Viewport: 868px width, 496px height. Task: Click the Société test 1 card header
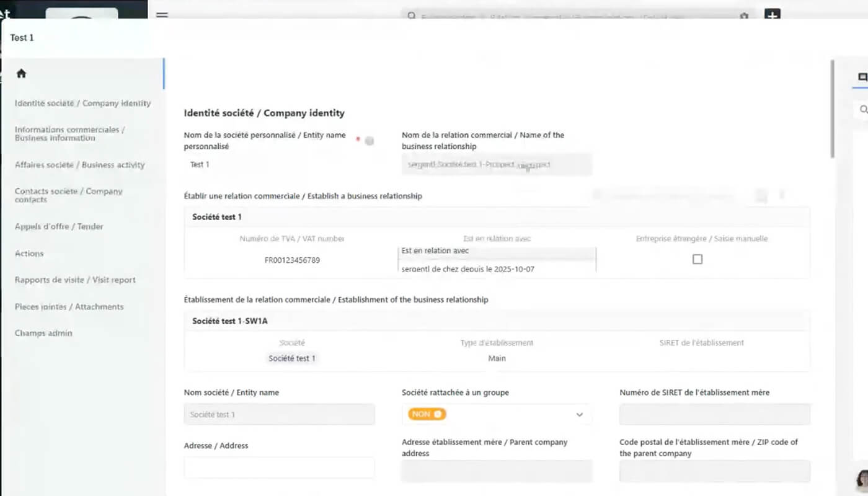tap(497, 217)
